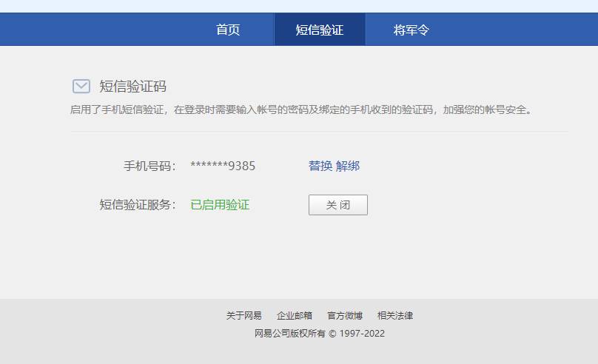Click the green 已启用验证 status text
598x364 pixels.
[x=220, y=205]
